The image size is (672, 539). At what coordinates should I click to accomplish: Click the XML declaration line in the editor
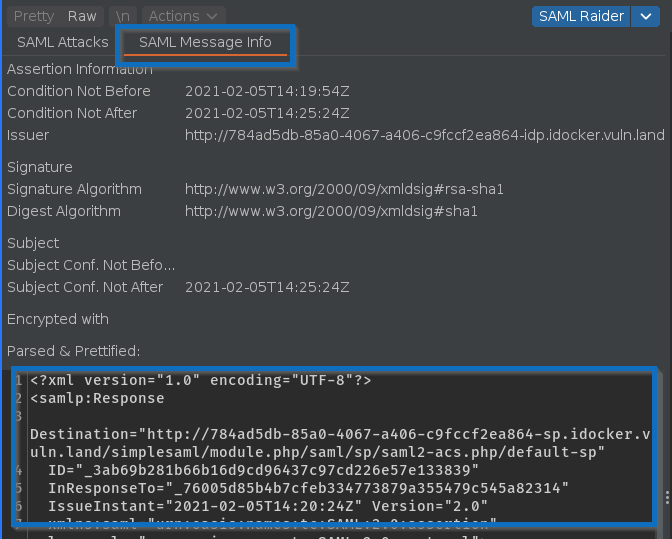coord(201,380)
